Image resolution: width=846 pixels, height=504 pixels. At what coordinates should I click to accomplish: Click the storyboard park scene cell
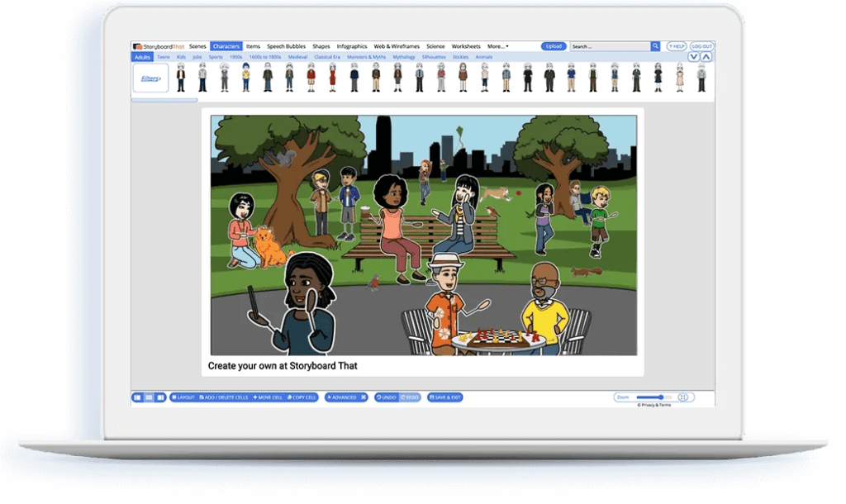(424, 235)
